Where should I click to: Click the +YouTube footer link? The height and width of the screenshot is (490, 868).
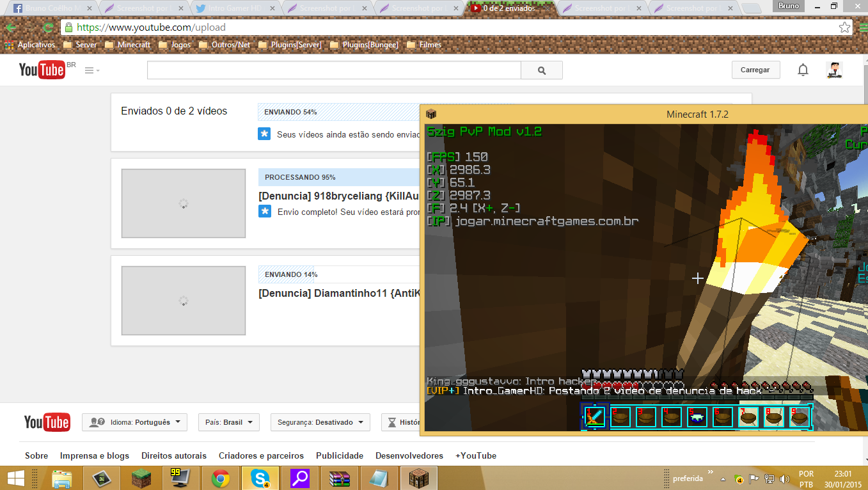point(476,456)
